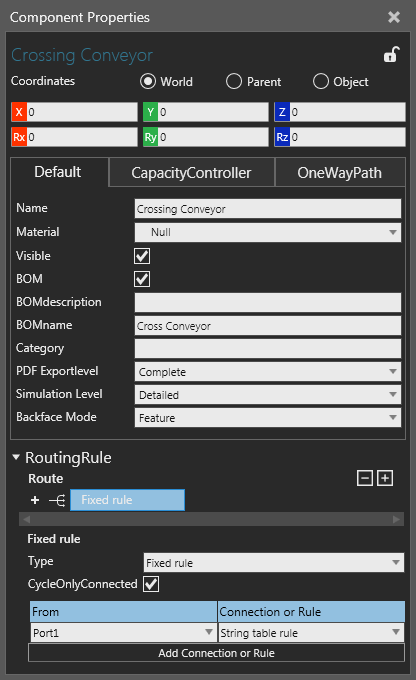
Task: Uncheck the Visible checkbox
Action: tap(142, 256)
